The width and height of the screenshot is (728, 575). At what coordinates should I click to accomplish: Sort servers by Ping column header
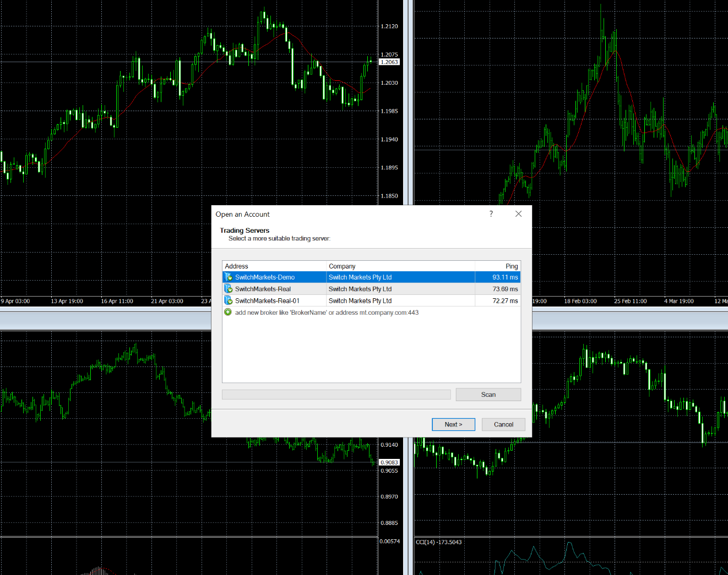497,266
